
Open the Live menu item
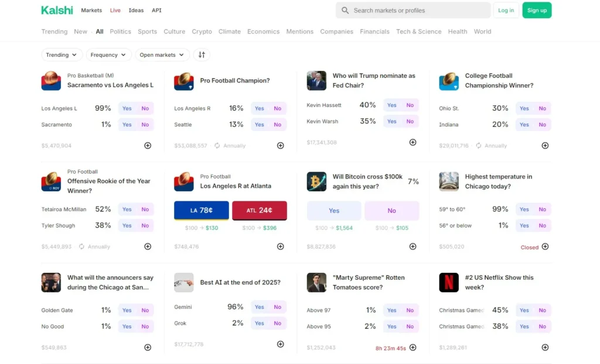115,11
